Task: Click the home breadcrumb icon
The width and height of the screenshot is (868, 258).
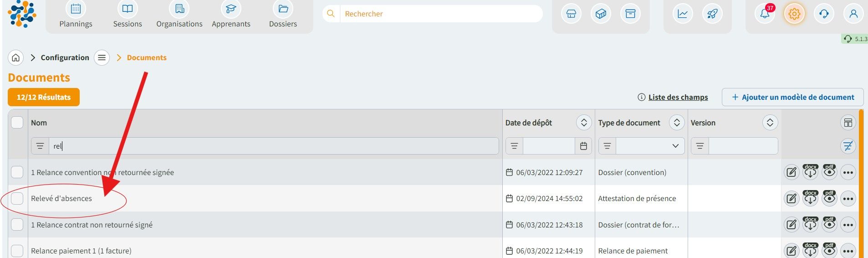Action: coord(16,58)
